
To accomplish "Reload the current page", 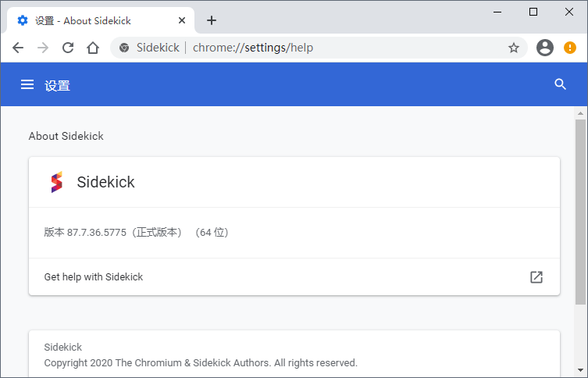I will (x=68, y=48).
